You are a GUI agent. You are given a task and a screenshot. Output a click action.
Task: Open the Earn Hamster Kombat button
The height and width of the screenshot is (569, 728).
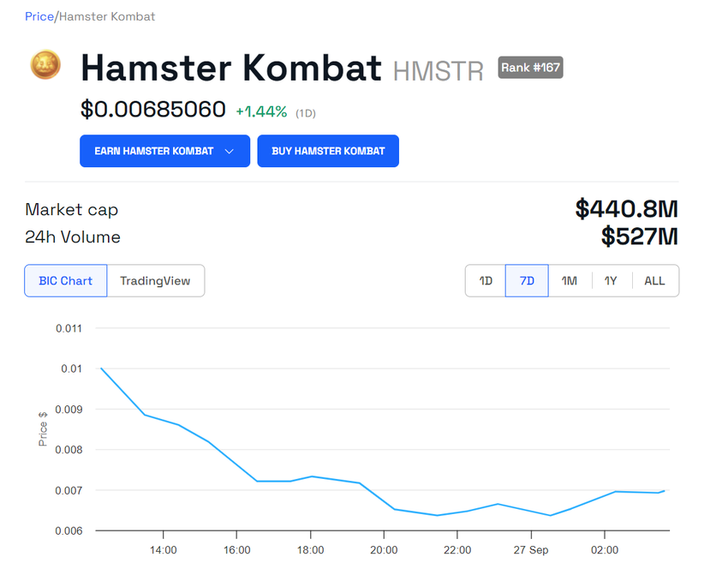pos(164,151)
